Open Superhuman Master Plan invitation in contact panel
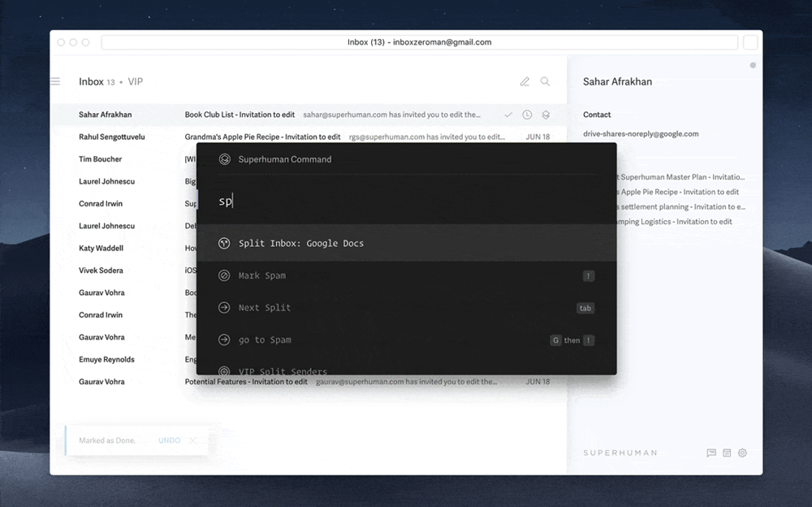812x507 pixels. pos(681,177)
